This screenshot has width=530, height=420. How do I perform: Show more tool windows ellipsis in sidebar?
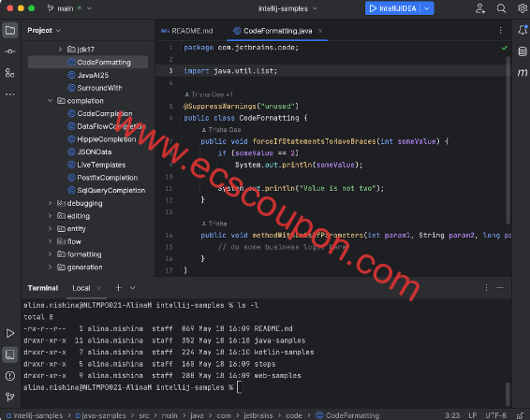pyautogui.click(x=10, y=94)
